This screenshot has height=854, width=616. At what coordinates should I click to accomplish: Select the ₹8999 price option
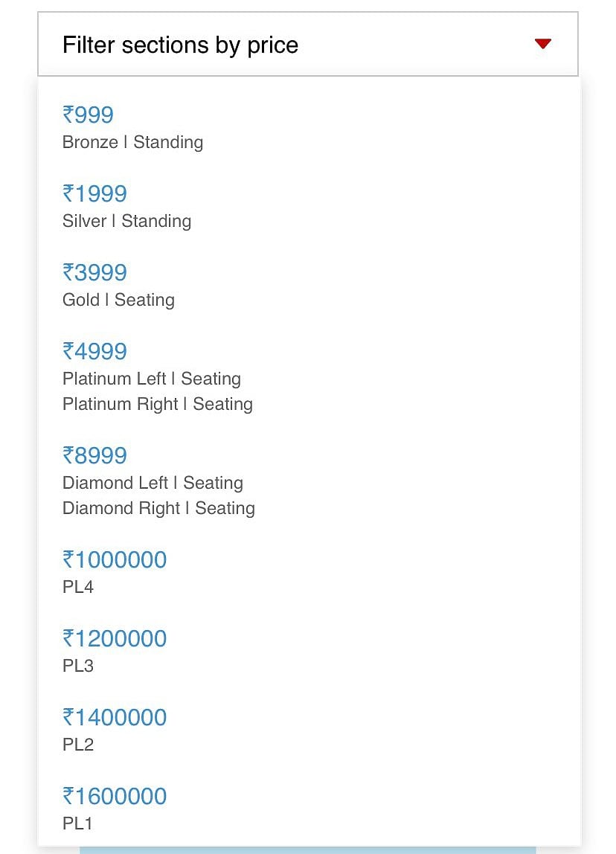94,455
